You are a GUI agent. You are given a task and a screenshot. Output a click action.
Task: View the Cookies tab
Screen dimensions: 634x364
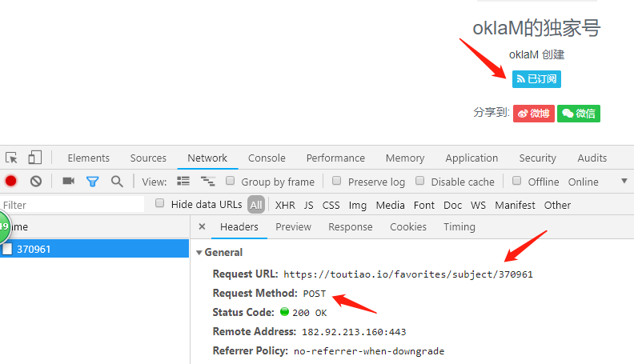coord(408,226)
